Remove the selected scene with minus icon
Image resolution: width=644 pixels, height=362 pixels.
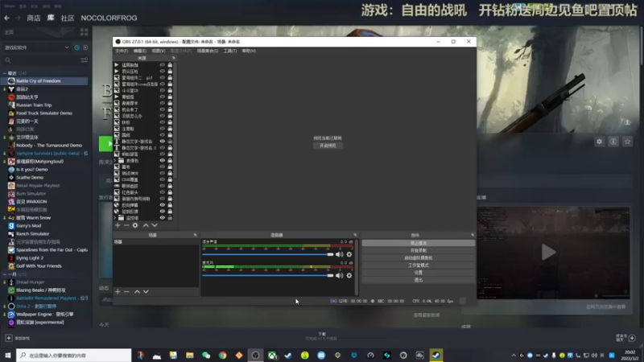[x=126, y=292]
